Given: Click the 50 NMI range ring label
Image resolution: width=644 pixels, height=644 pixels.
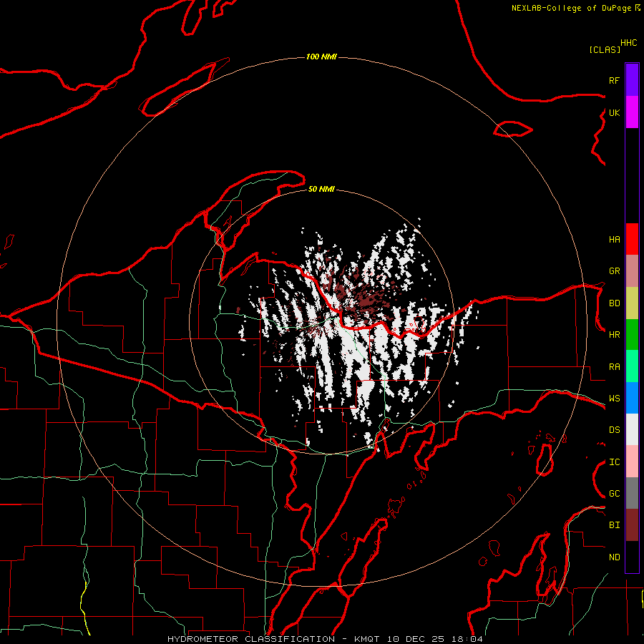Looking at the screenshot, I should click(x=321, y=190).
